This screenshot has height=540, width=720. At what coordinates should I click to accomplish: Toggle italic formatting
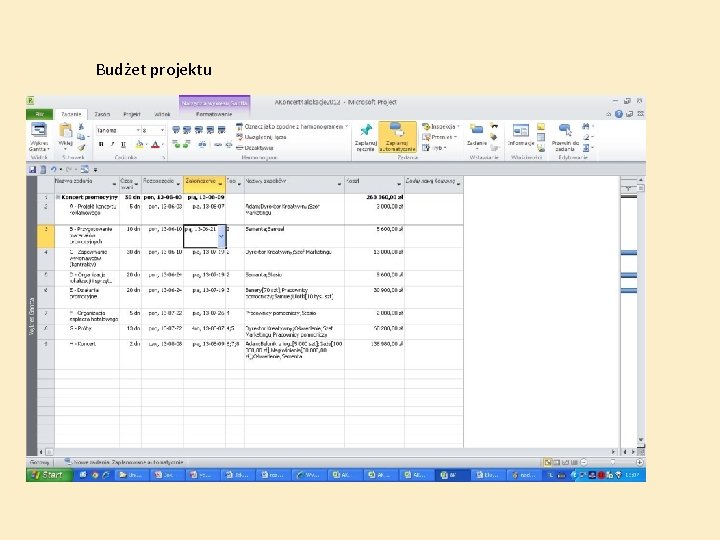coord(112,144)
